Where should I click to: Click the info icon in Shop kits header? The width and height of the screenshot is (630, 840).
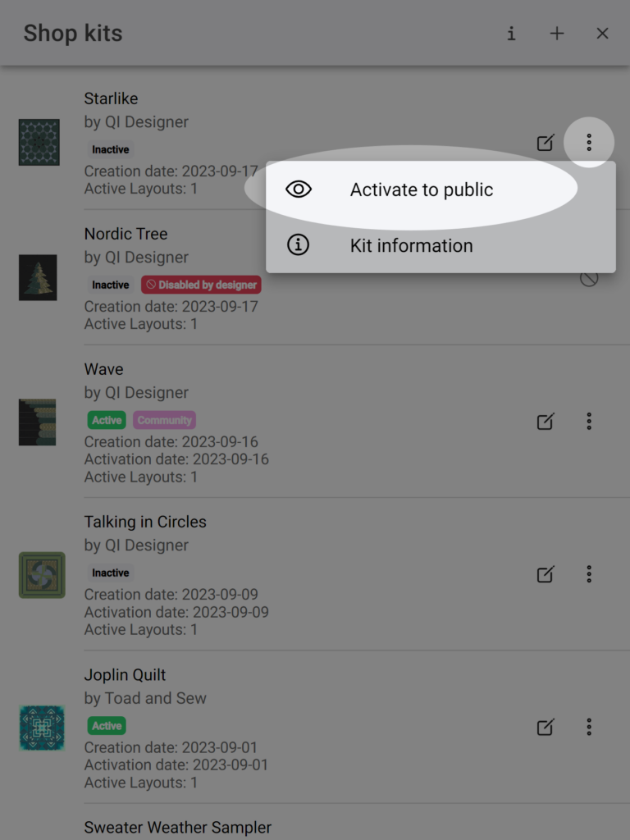[511, 33]
